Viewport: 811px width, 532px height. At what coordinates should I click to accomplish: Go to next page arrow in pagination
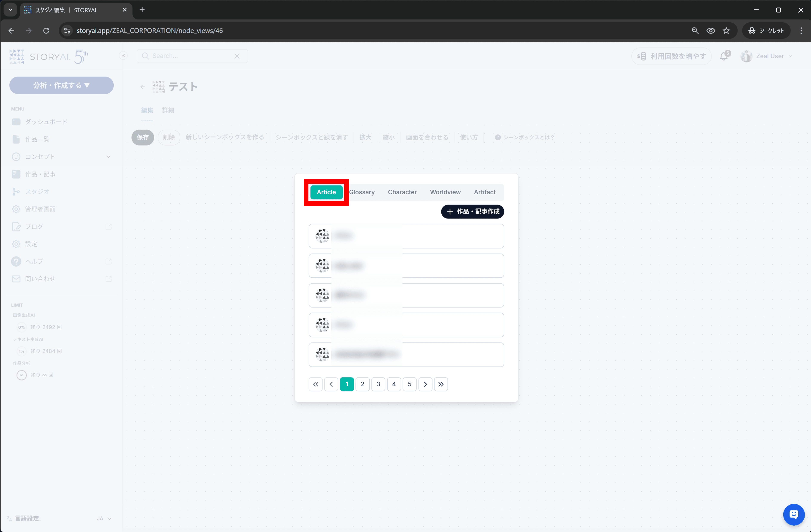(x=425, y=384)
